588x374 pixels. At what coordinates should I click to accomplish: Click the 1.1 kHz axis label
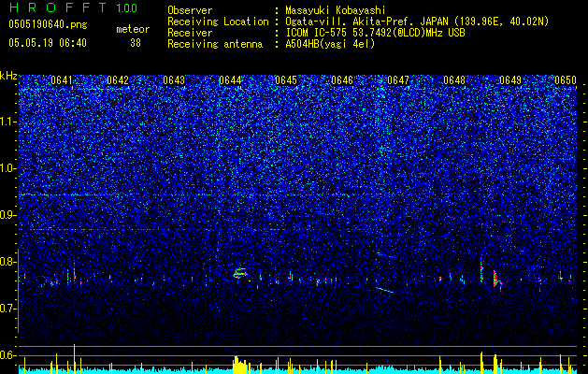[x=8, y=122]
